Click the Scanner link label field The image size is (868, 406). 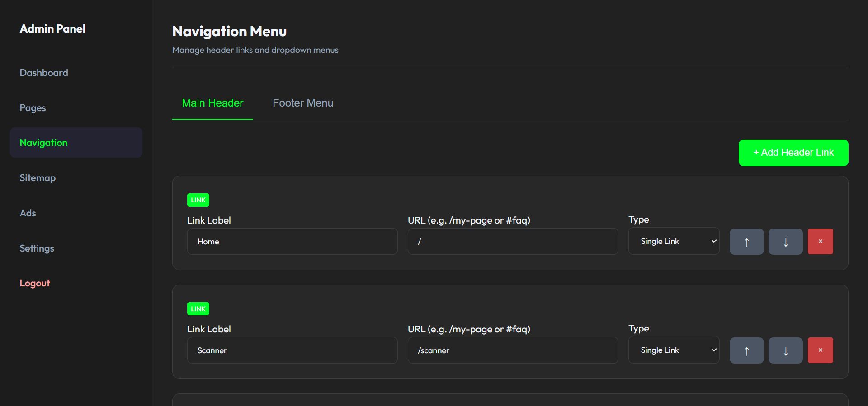pyautogui.click(x=292, y=350)
